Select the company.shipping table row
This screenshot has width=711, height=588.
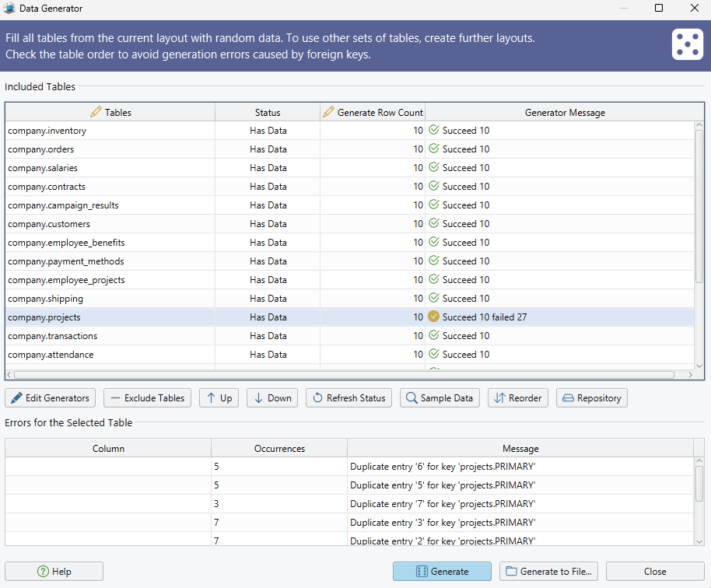click(x=349, y=299)
